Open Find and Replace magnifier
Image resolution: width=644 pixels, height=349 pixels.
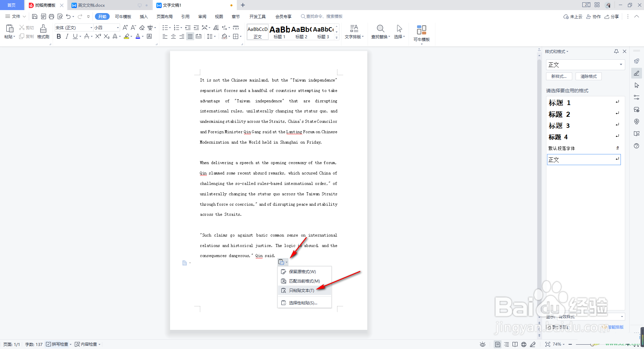click(380, 29)
